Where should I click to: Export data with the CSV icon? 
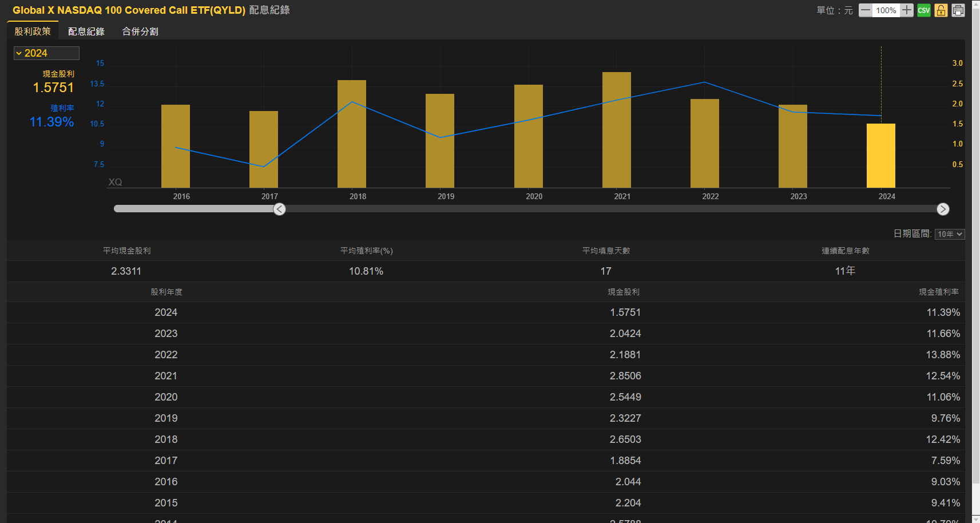924,10
